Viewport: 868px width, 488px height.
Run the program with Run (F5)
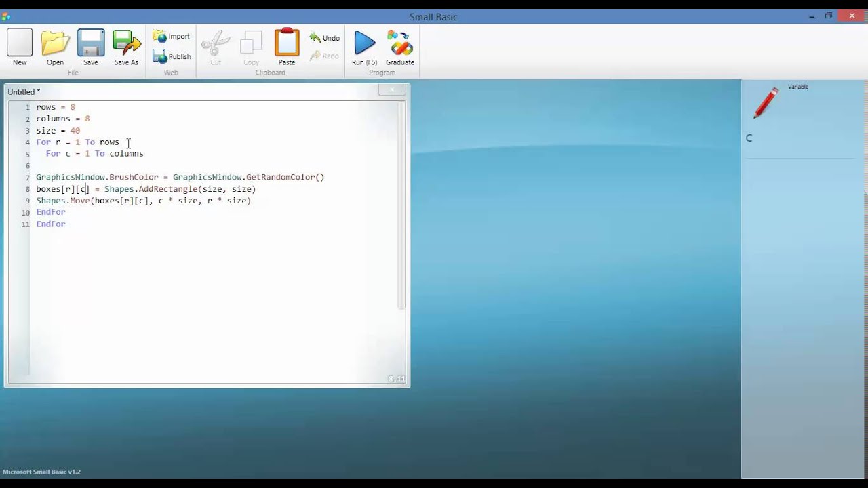pos(364,47)
